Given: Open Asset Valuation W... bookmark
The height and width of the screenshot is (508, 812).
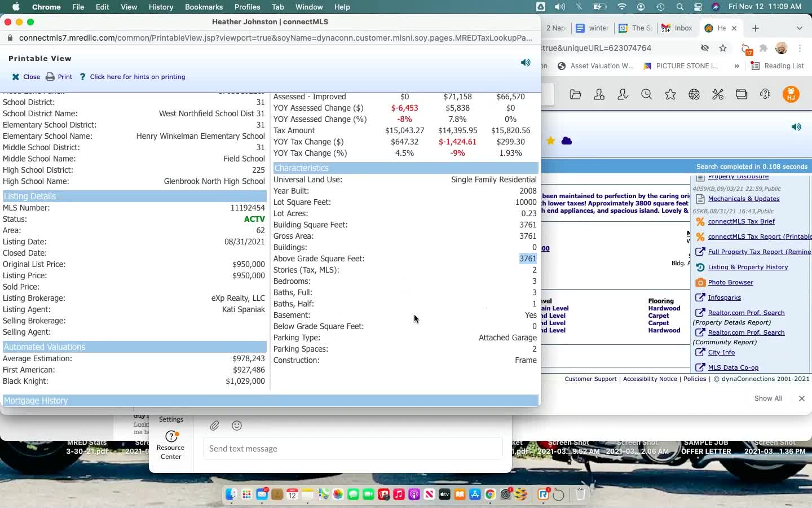Looking at the screenshot, I should 595,66.
